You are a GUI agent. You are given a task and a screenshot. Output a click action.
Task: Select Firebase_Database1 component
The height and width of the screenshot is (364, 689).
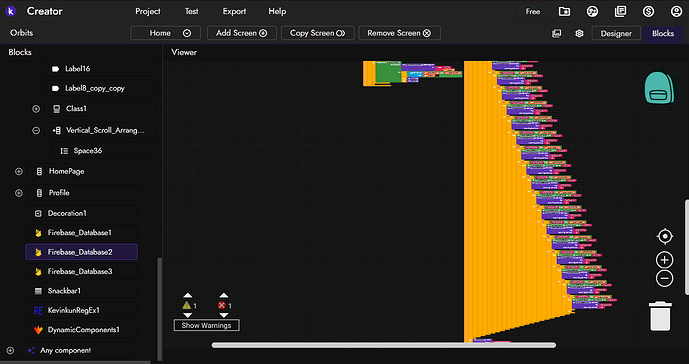[82, 233]
